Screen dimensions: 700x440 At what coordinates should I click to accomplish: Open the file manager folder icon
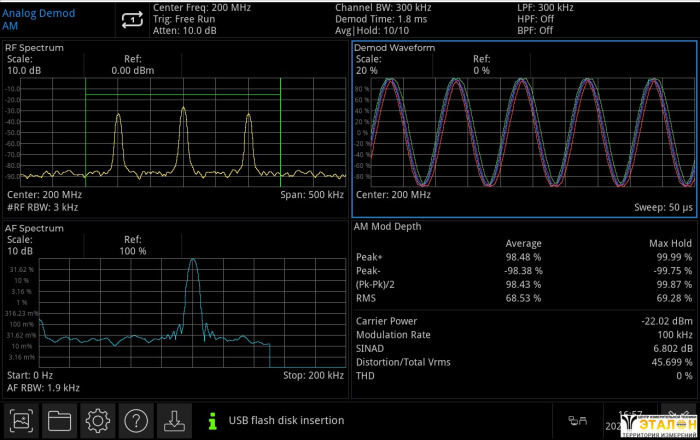pos(60,420)
